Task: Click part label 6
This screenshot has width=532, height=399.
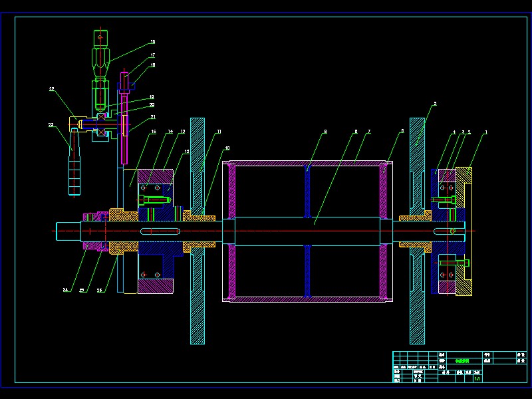Action: pos(402,131)
